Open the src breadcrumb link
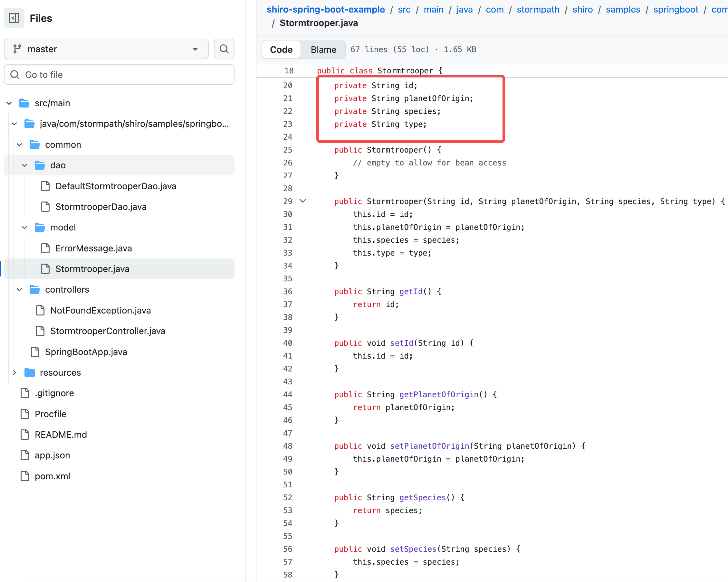 click(404, 9)
